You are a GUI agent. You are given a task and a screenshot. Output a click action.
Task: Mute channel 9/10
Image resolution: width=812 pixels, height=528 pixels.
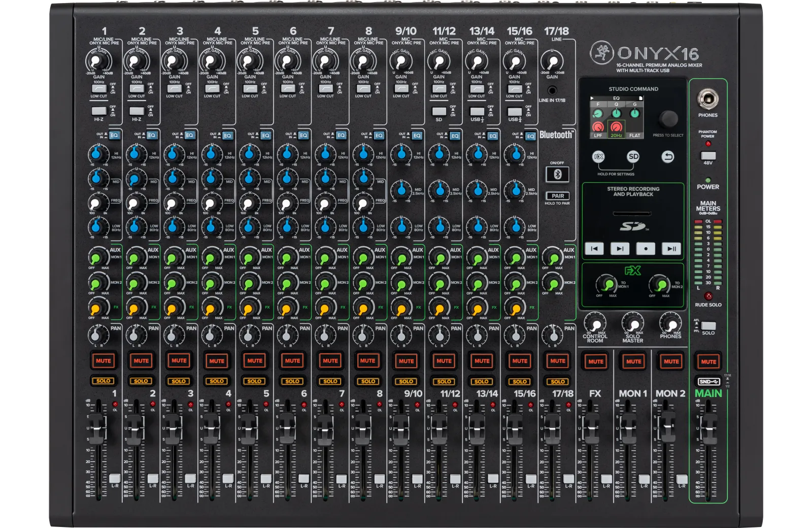406,361
